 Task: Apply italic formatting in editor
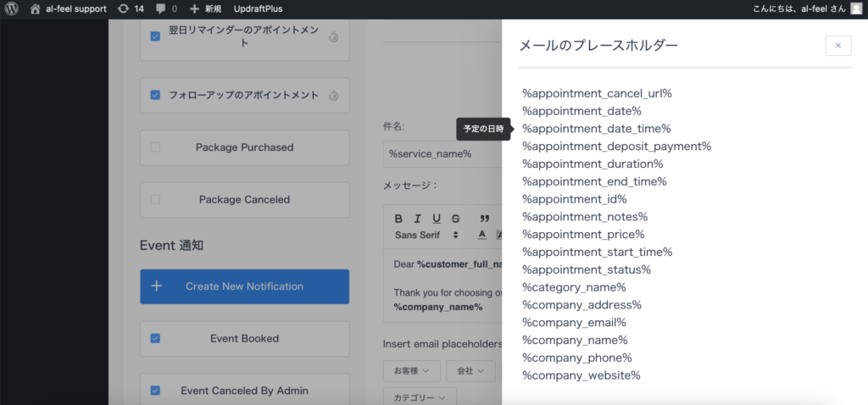pos(418,219)
